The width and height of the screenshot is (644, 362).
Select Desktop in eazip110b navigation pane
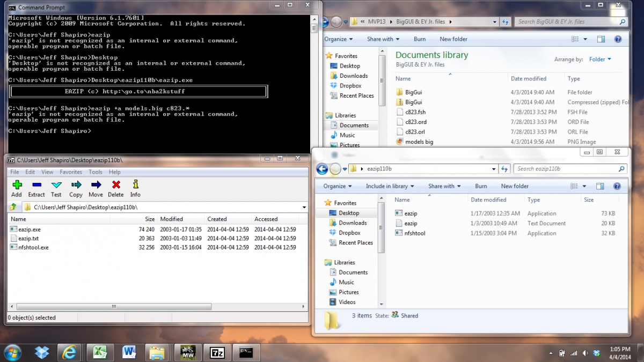pos(349,213)
